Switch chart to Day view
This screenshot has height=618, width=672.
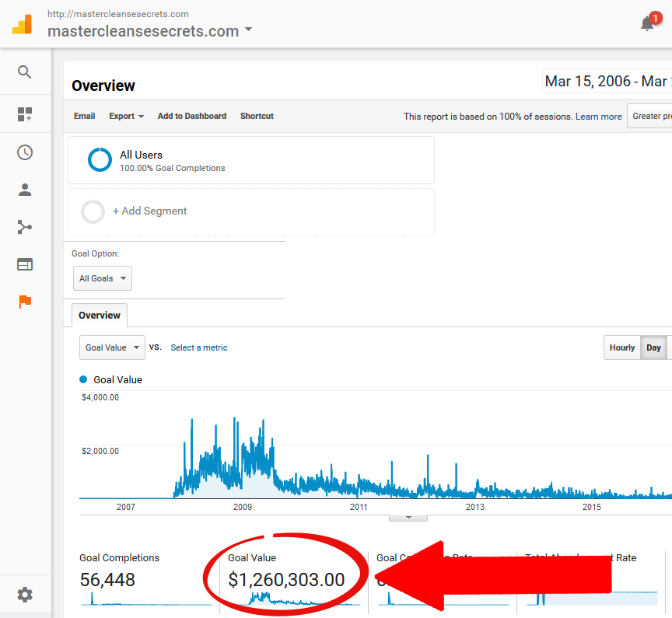coord(653,347)
